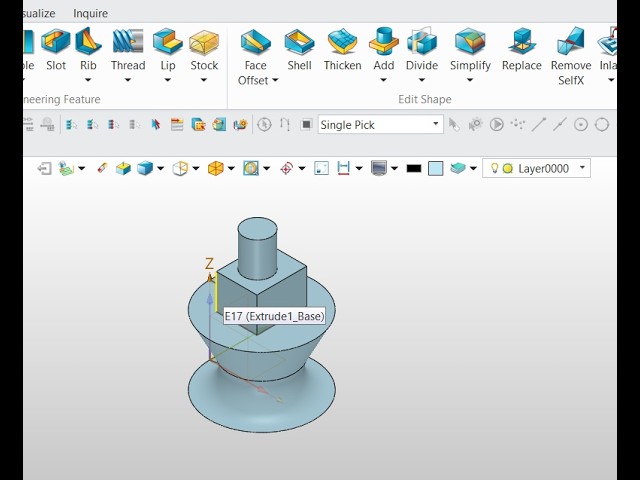640x480 pixels.
Task: Toggle the dark square button beside Single Pick
Action: pos(307,124)
